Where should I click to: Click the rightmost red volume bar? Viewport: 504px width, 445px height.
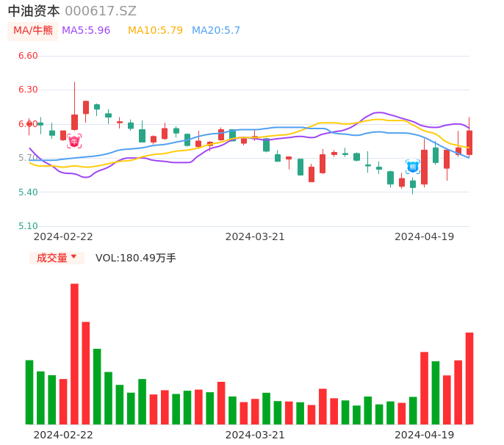click(469, 378)
